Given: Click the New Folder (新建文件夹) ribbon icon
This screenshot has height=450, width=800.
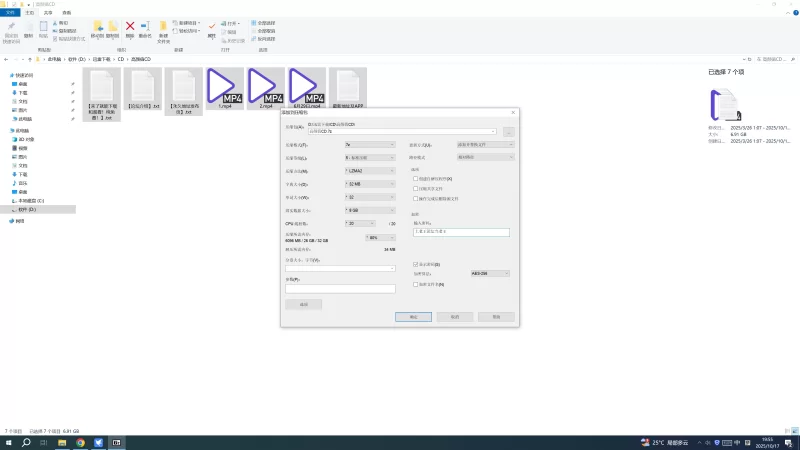Looking at the screenshot, I should pos(164,28).
